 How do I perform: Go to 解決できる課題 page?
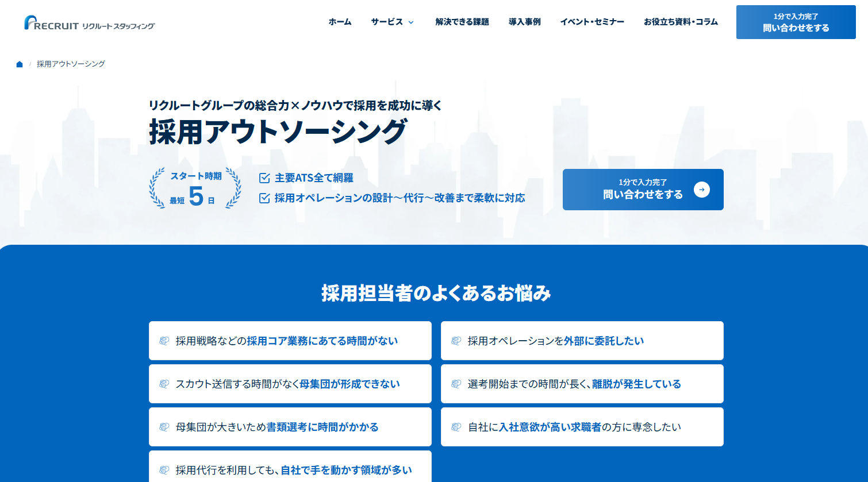coord(462,22)
